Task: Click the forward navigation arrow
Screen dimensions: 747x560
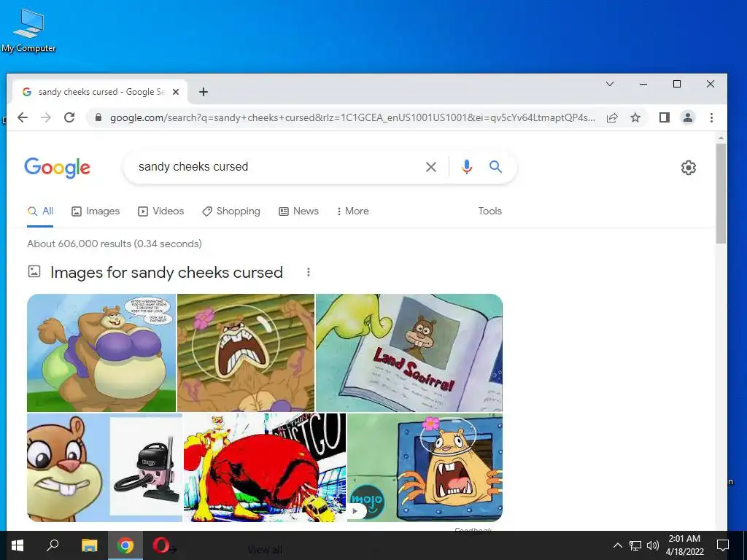Action: click(46, 117)
